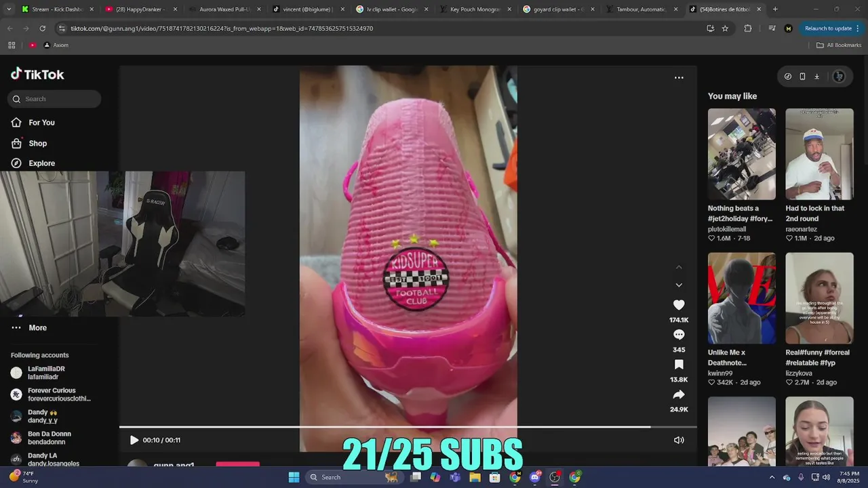The width and height of the screenshot is (868, 488).
Task: Open the Unlike Me x Deathnote video thumbnail
Action: [742, 298]
